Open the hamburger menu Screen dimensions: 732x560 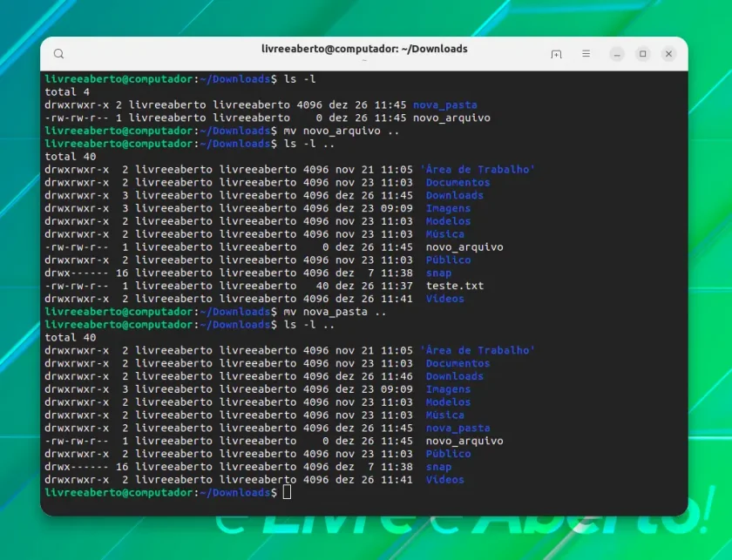[586, 54]
